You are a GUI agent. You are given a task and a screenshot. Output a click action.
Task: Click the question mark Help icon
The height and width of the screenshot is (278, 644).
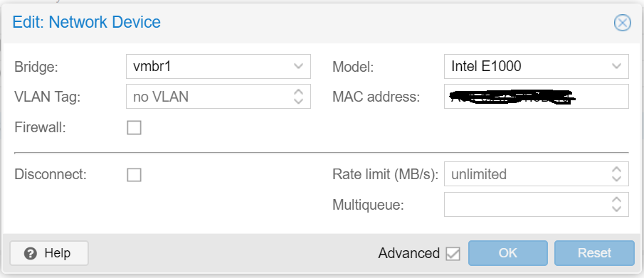pyautogui.click(x=31, y=253)
